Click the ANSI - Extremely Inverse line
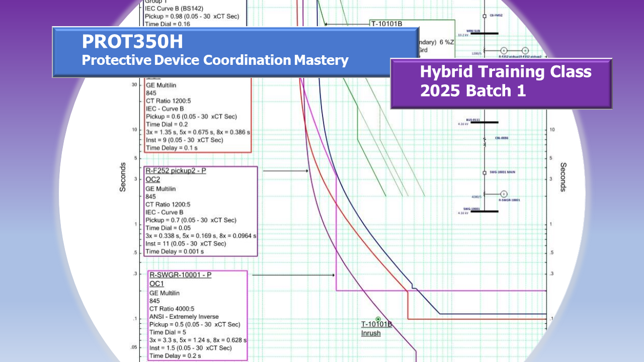Image resolution: width=644 pixels, height=362 pixels. (184, 316)
